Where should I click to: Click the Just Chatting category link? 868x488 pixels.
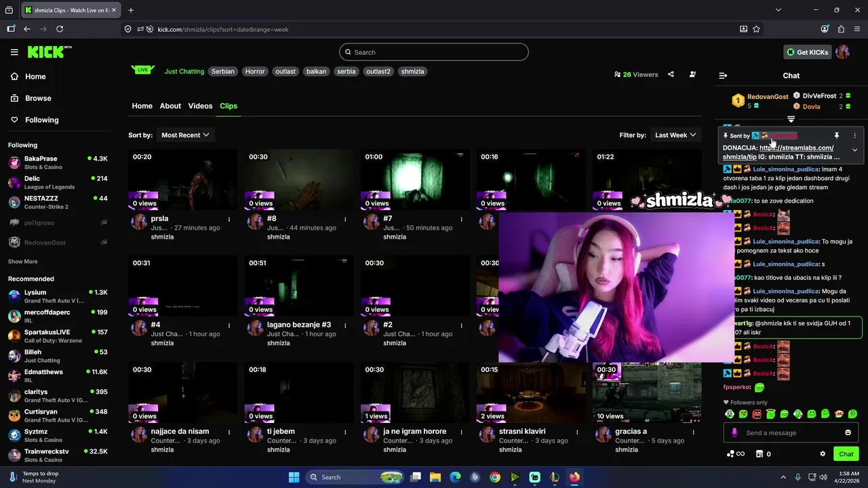click(184, 71)
